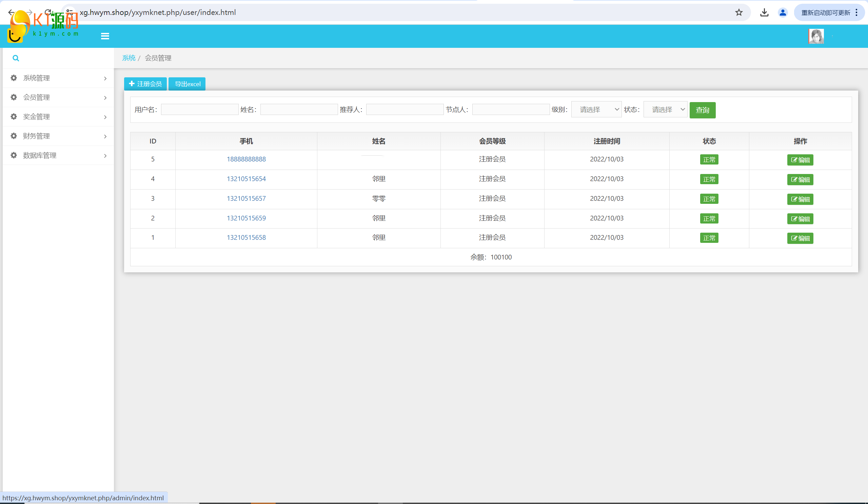Open browser downloads icon
Viewport: 868px width, 504px height.
tap(764, 13)
